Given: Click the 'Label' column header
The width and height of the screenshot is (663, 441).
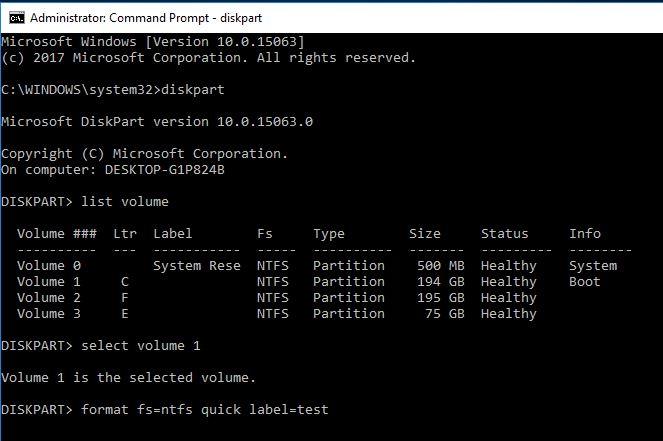Looking at the screenshot, I should pyautogui.click(x=173, y=234).
